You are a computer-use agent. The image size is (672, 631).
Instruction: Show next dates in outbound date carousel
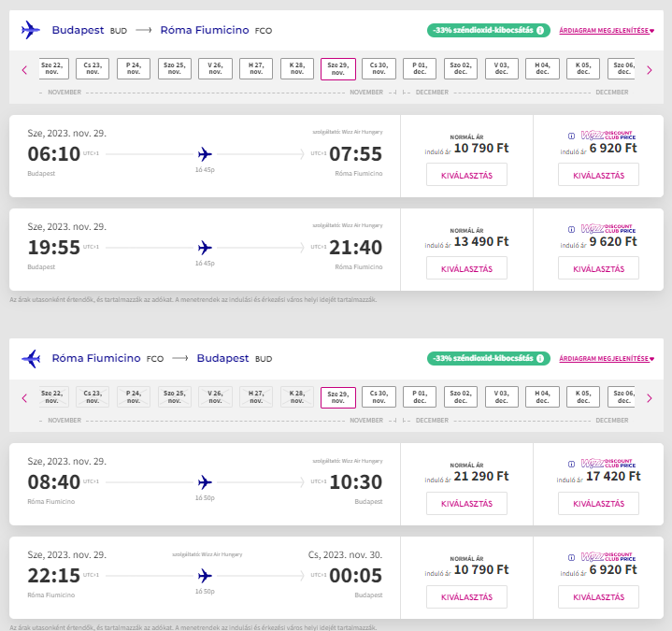(x=650, y=70)
